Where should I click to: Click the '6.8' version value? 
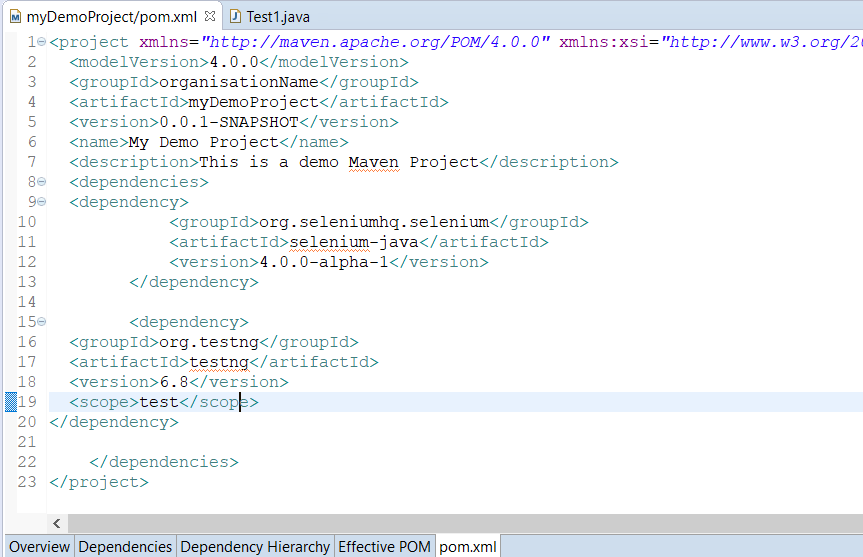(x=174, y=381)
